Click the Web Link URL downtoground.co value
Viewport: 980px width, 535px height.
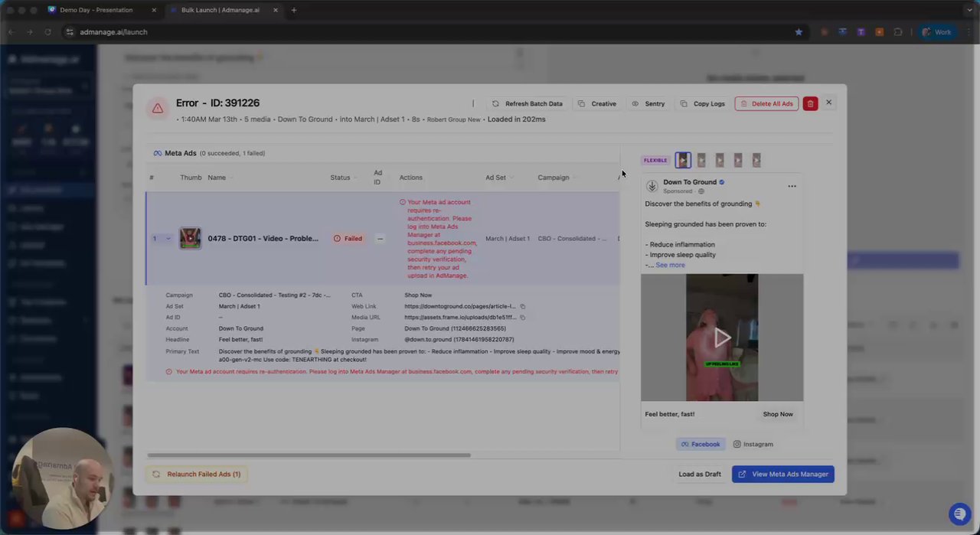[x=460, y=306]
